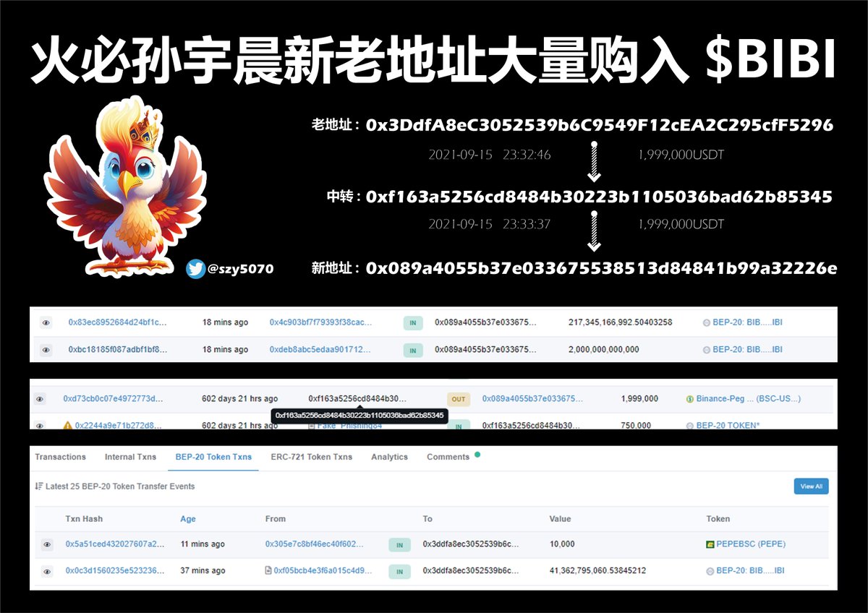Screen dimensions: 868x613
Task: Open txn hash 0x83ec8952684d24bf1c link
Action: click(117, 322)
